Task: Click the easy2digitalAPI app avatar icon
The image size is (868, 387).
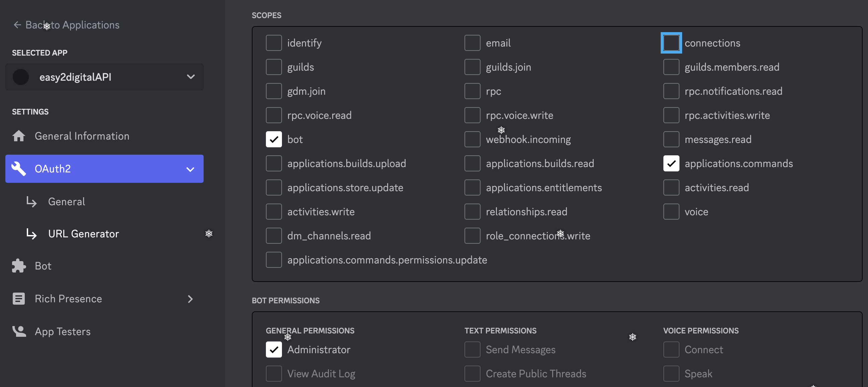Action: (20, 77)
